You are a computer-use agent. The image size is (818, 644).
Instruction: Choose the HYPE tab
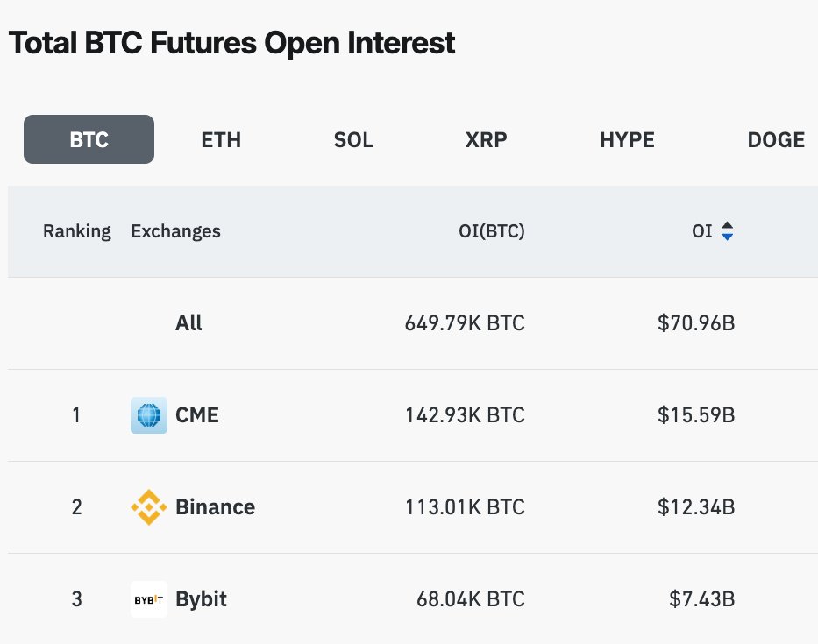tap(627, 139)
